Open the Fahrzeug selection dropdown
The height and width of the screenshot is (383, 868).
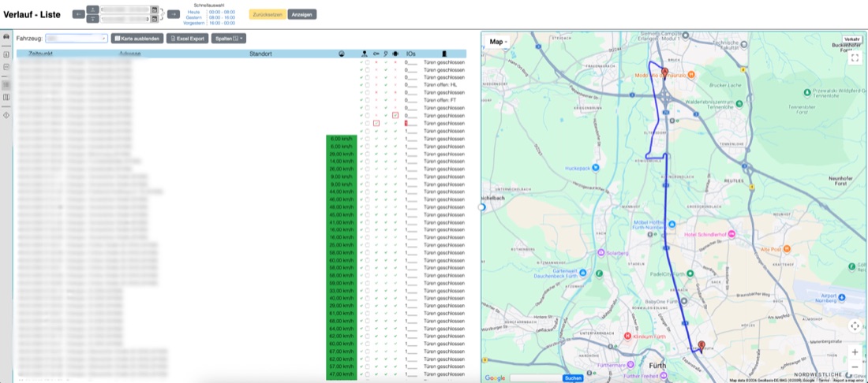[x=77, y=39]
